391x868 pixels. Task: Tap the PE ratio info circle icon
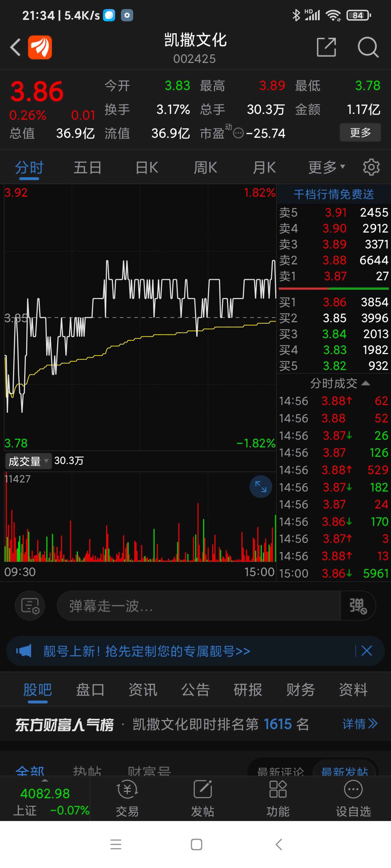click(x=238, y=133)
